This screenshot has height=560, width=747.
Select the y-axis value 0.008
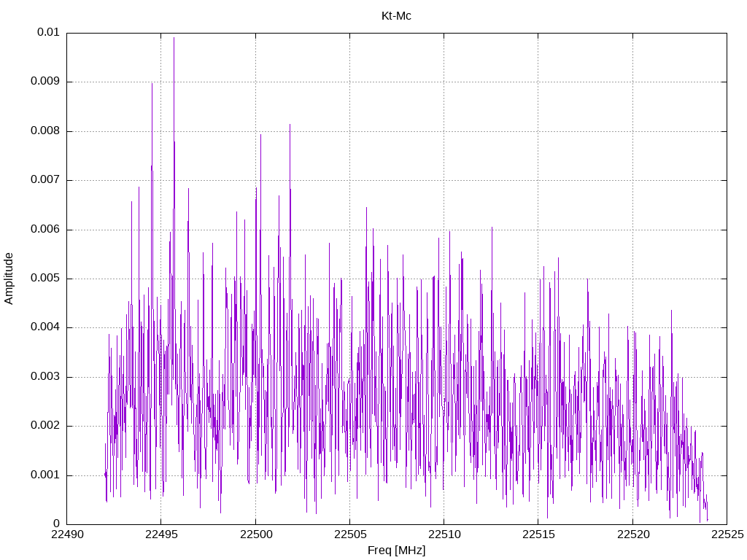tap(45, 131)
